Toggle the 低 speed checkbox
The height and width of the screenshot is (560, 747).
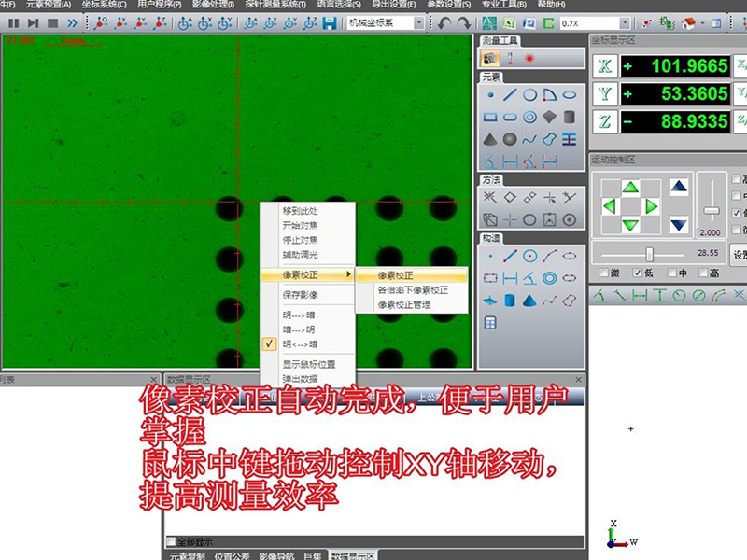coord(638,273)
